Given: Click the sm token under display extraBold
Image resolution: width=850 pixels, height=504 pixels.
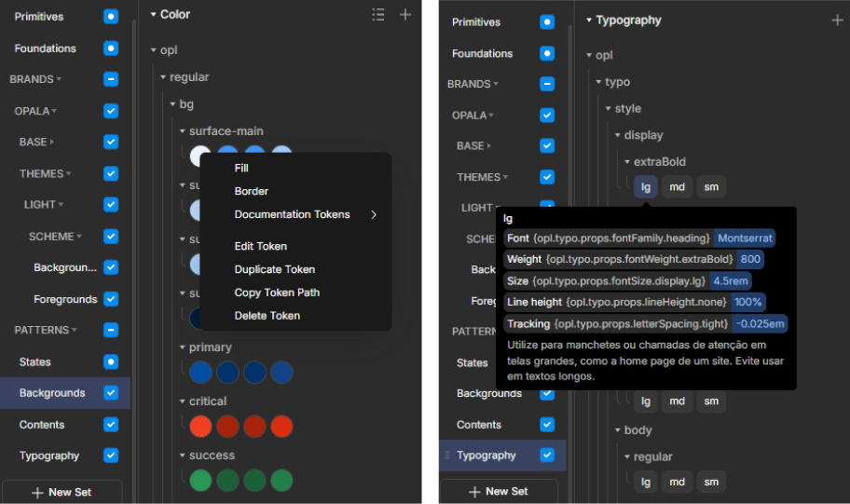Looking at the screenshot, I should [711, 187].
